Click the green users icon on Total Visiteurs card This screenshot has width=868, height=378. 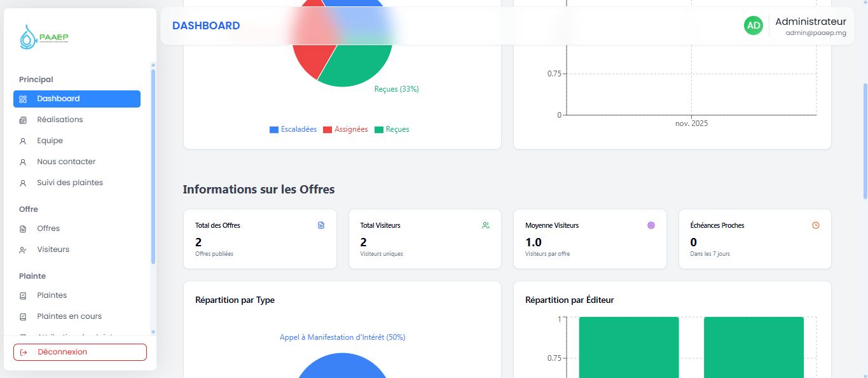point(486,225)
